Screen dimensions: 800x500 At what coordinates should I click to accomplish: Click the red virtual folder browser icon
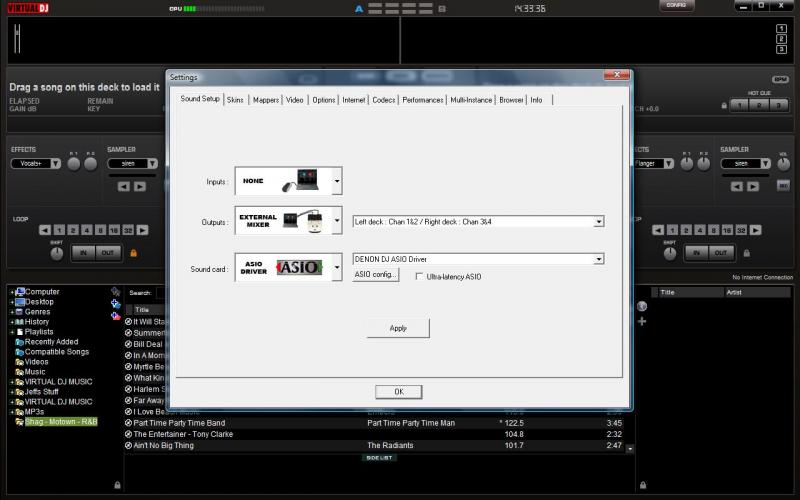point(116,316)
